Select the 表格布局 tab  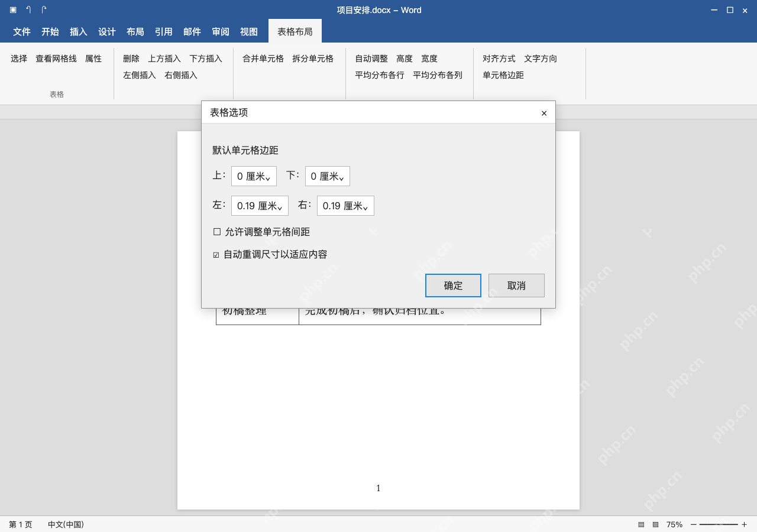click(x=295, y=31)
